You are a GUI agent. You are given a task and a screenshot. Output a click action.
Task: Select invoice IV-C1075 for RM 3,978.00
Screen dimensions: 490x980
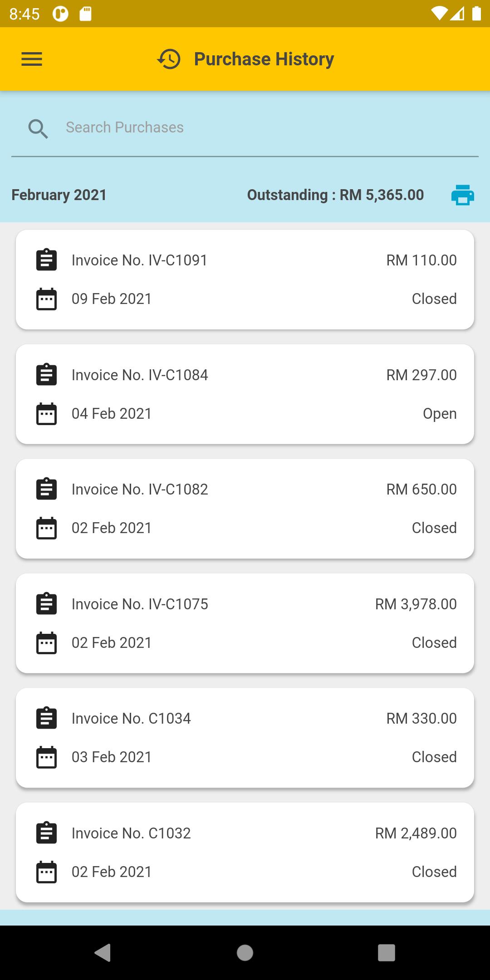pos(245,623)
